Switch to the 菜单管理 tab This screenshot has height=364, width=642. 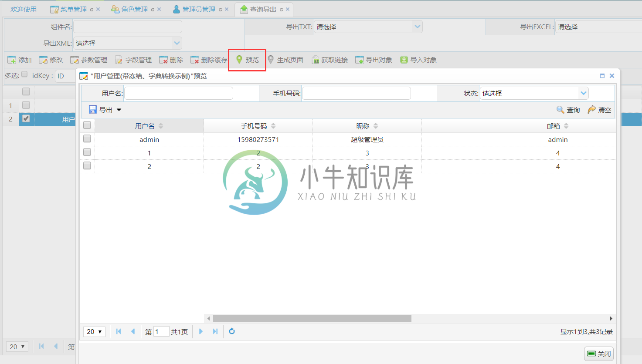pyautogui.click(x=74, y=10)
